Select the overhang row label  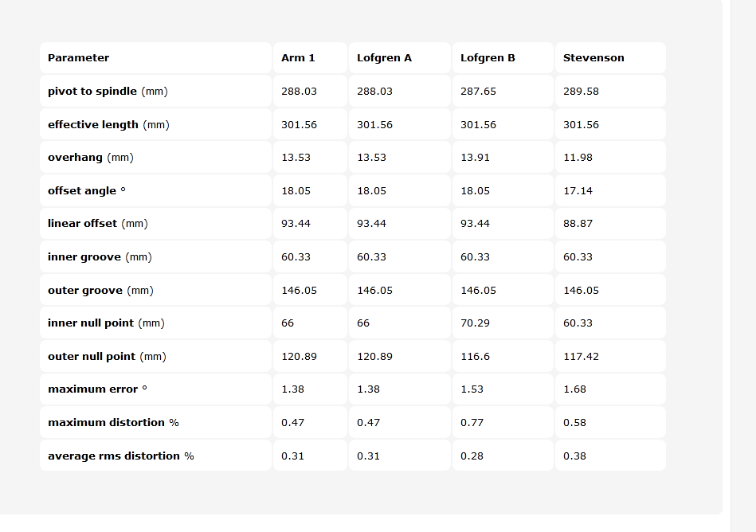point(91,158)
